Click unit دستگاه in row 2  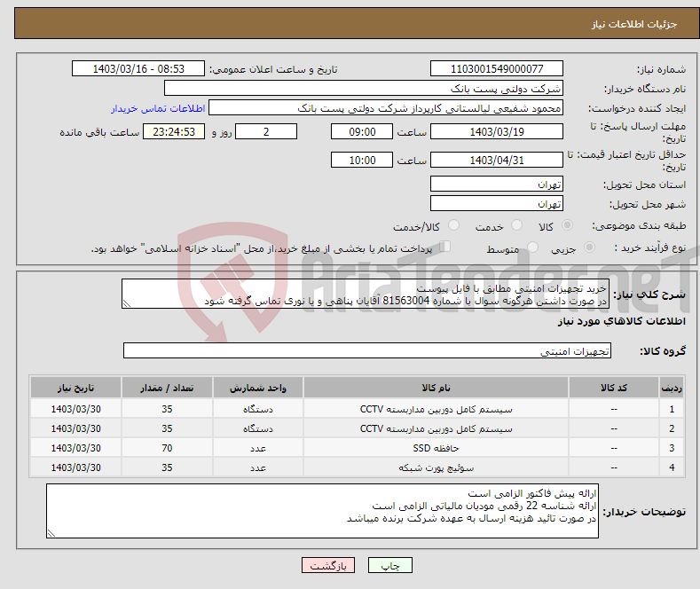[x=258, y=428]
